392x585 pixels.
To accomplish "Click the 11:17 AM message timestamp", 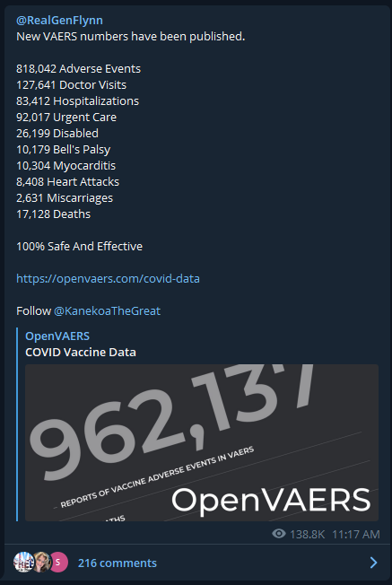I will (356, 534).
